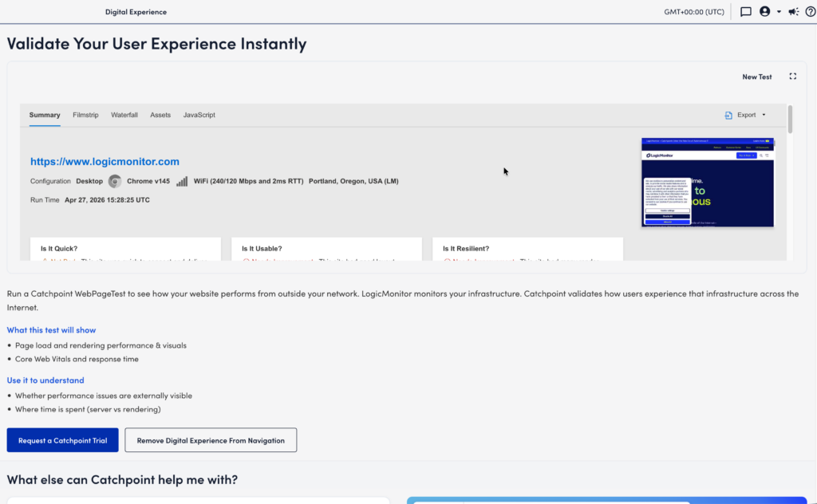Click the fullscreen expand icon
The image size is (817, 504).
[x=792, y=76]
